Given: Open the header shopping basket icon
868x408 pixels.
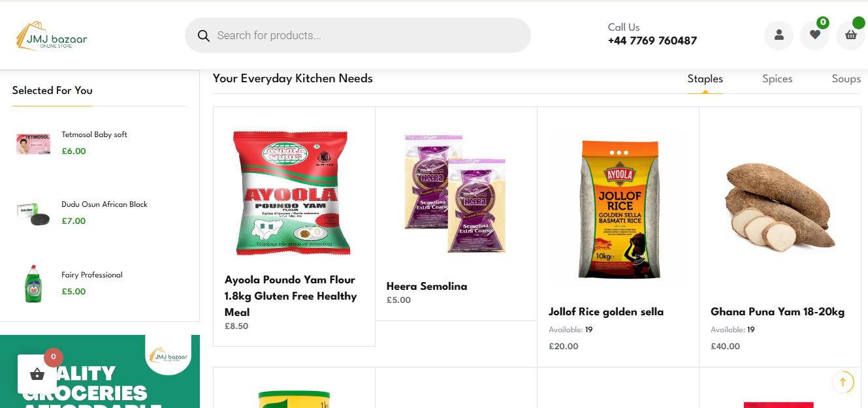Looking at the screenshot, I should [850, 35].
